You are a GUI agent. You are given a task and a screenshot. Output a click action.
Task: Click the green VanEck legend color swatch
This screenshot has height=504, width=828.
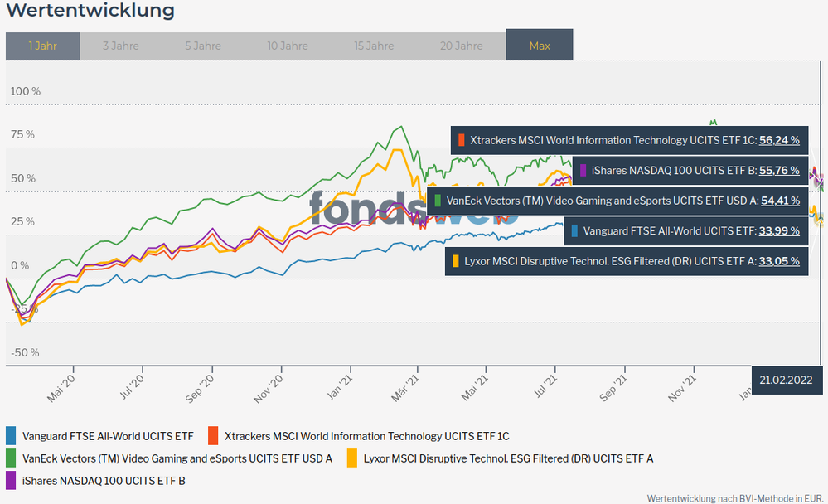(x=11, y=458)
